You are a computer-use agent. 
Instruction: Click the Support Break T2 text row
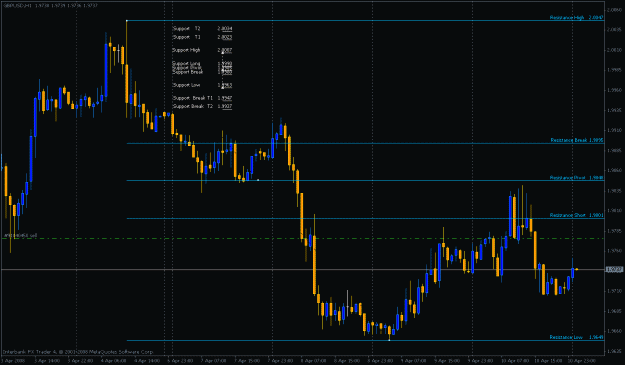coord(202,106)
